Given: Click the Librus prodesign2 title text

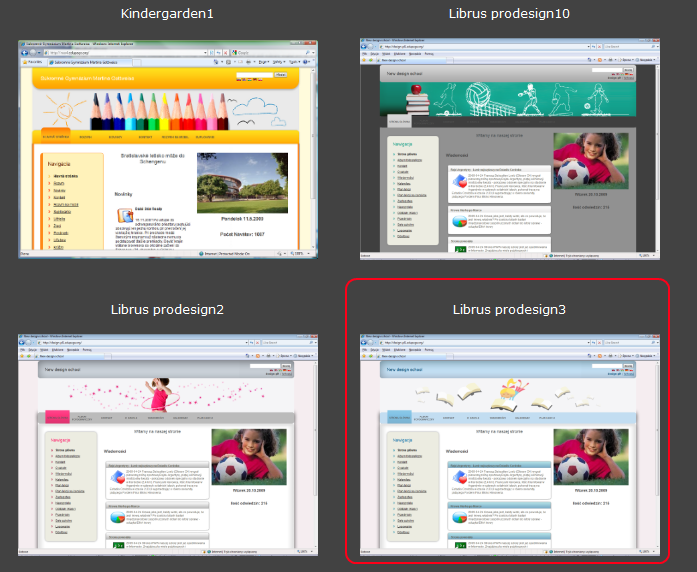Looking at the screenshot, I should [167, 310].
